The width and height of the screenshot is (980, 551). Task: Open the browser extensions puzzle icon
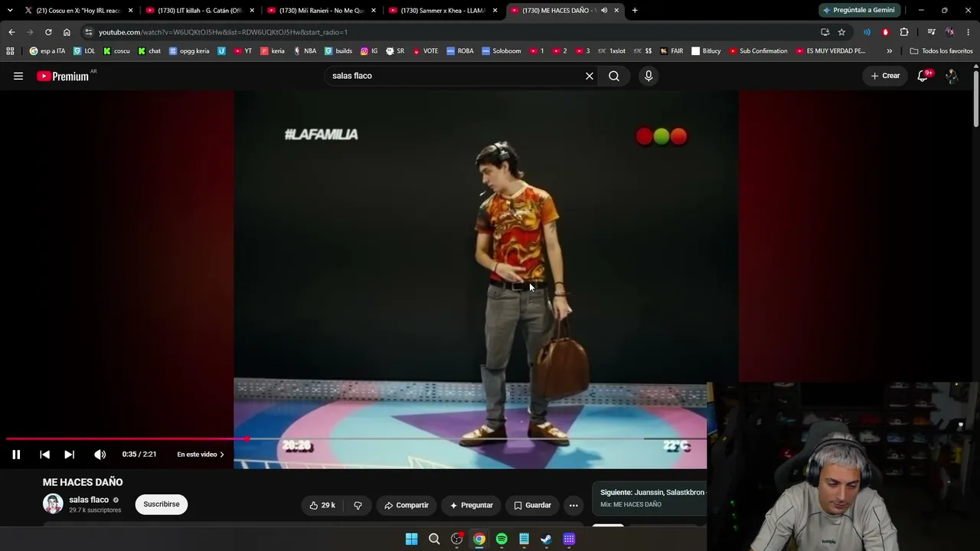pyautogui.click(x=904, y=32)
